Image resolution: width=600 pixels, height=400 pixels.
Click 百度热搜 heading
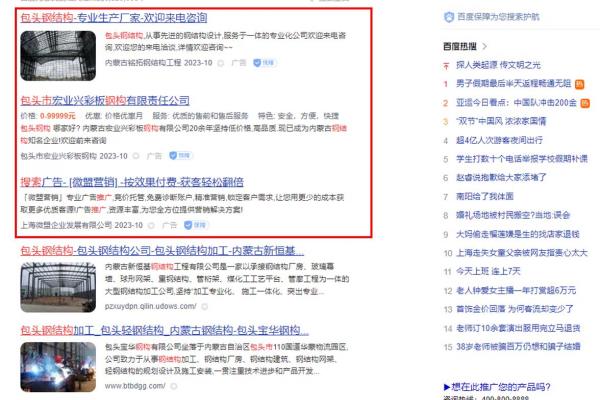point(460,47)
